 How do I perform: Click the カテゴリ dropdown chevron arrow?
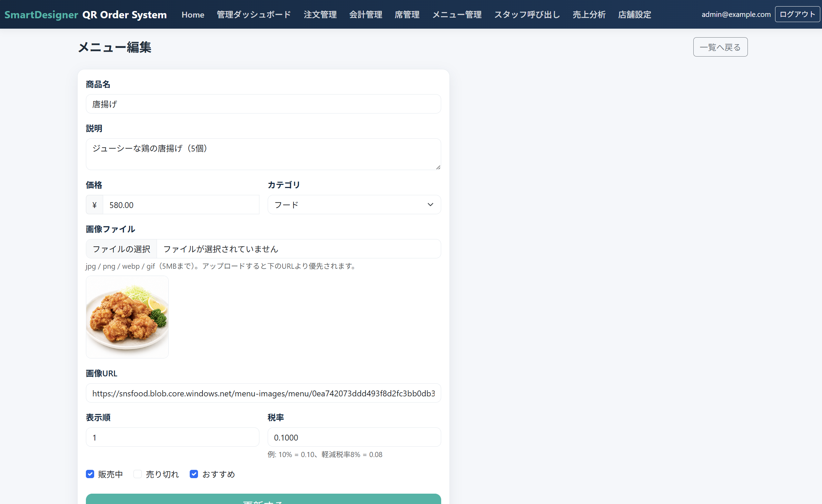[x=430, y=205]
